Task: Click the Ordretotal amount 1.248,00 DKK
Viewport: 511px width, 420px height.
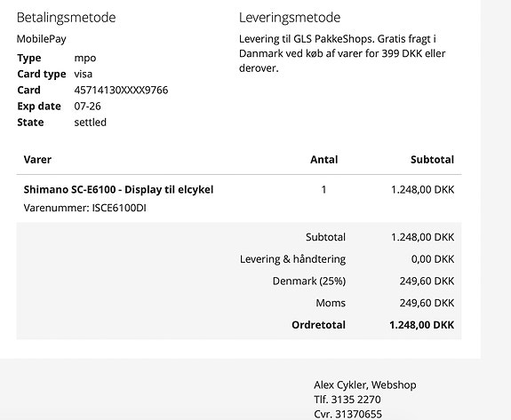Action: (422, 325)
